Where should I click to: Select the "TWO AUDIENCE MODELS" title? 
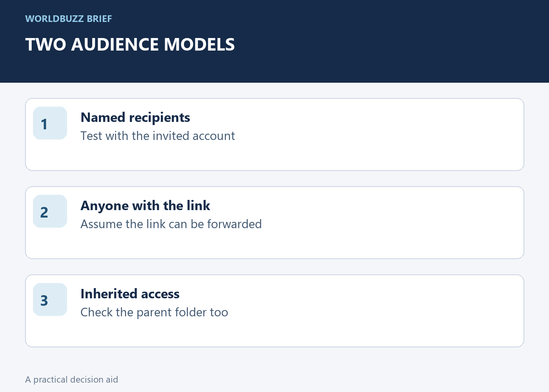coord(130,45)
